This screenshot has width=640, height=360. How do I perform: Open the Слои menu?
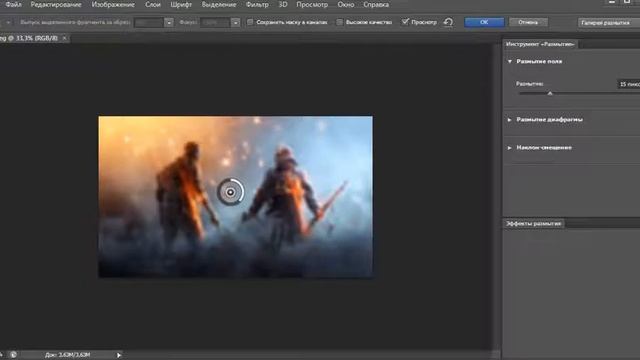tap(153, 5)
